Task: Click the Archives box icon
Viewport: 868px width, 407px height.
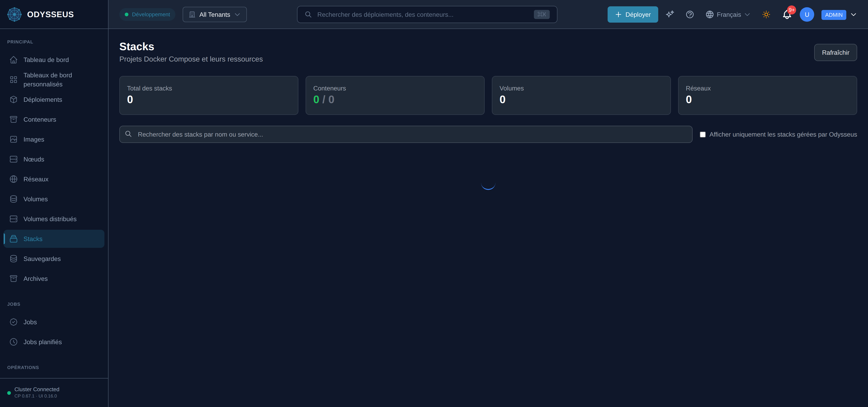Action: 14,278
